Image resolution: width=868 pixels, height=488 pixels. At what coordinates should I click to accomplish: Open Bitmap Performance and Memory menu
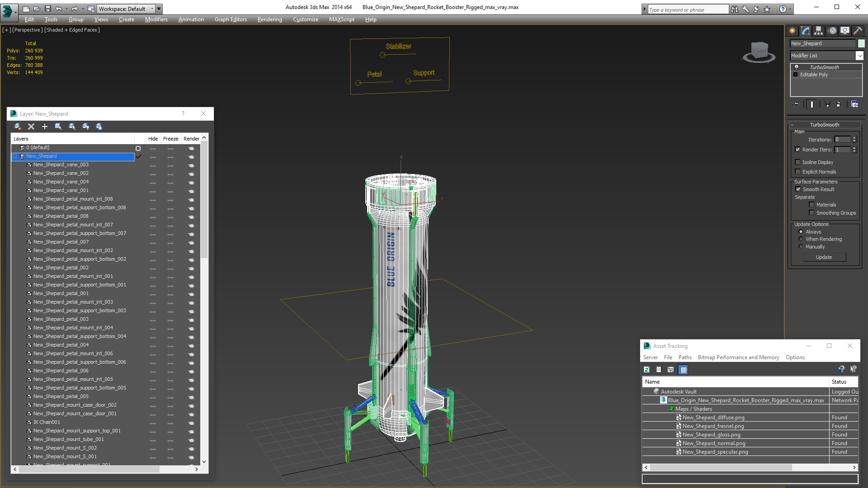coord(738,357)
